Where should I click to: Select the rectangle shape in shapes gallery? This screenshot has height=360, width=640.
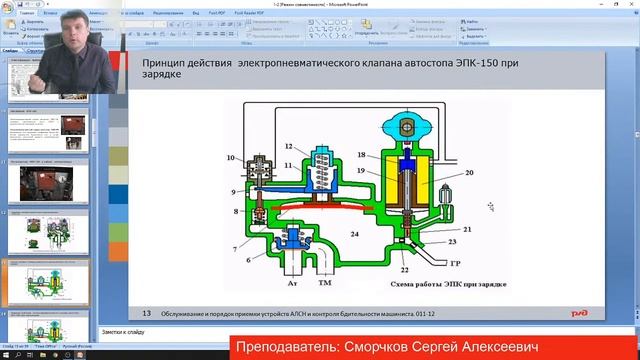pyautogui.click(x=331, y=22)
